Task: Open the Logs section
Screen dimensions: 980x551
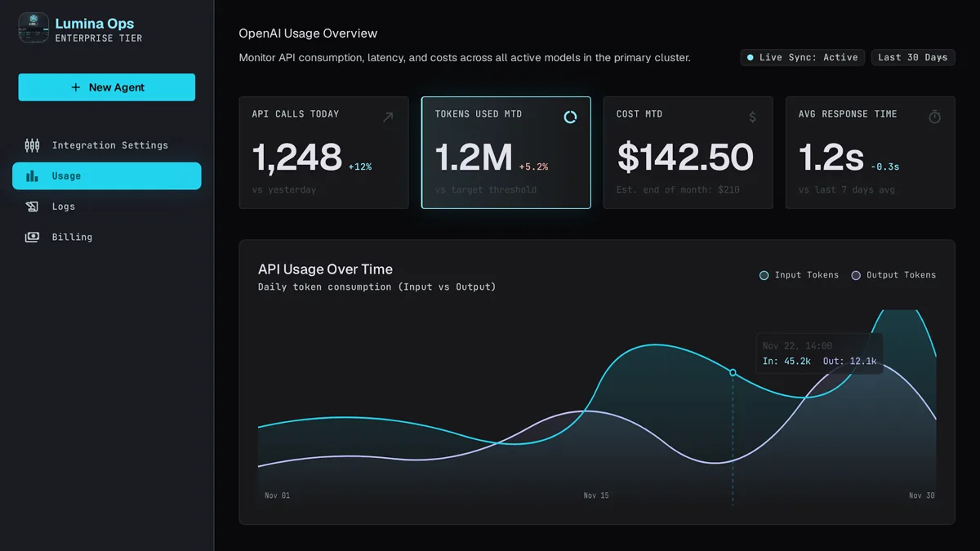Action: click(x=107, y=207)
